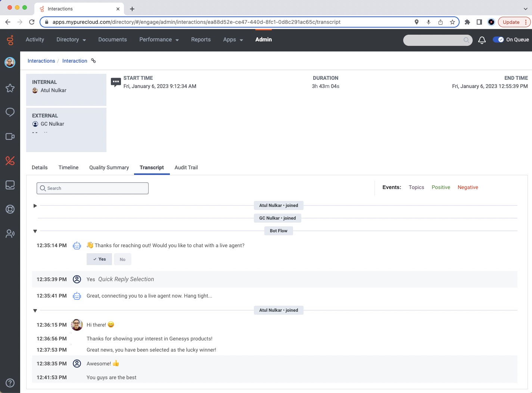Open the browser tab list chevron
532x393 pixels.
526,9
